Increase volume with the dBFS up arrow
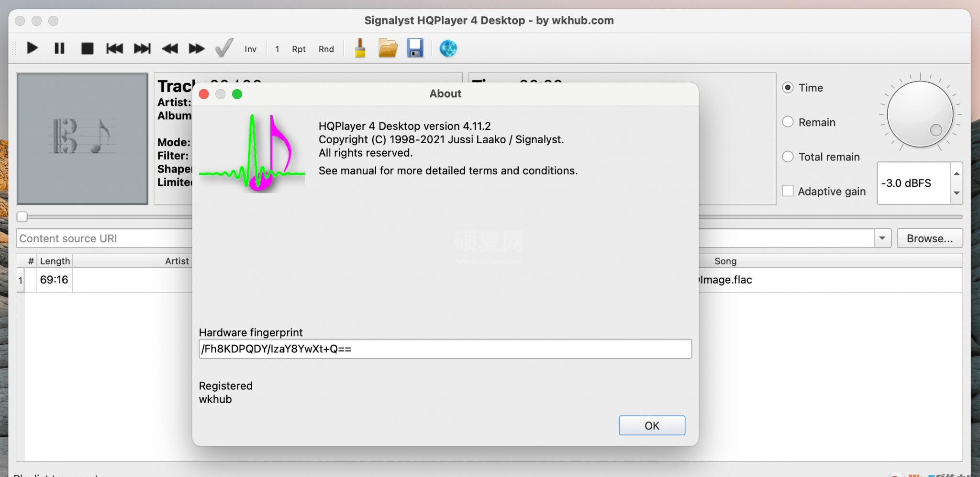The image size is (980, 477). coord(957,173)
